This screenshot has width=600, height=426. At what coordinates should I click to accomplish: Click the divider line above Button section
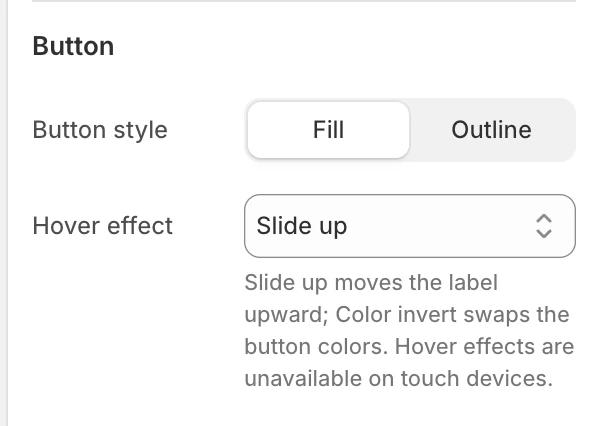(304, 1)
